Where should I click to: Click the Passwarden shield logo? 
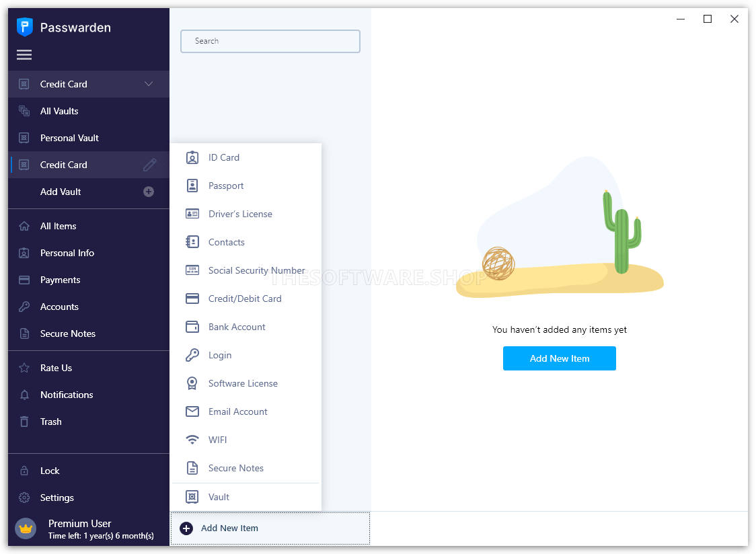[25, 28]
